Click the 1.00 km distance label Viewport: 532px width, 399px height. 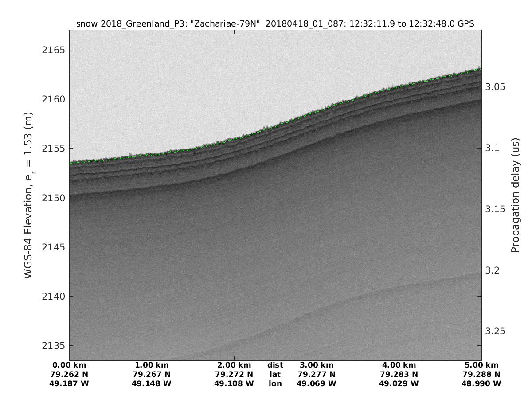[x=152, y=365]
